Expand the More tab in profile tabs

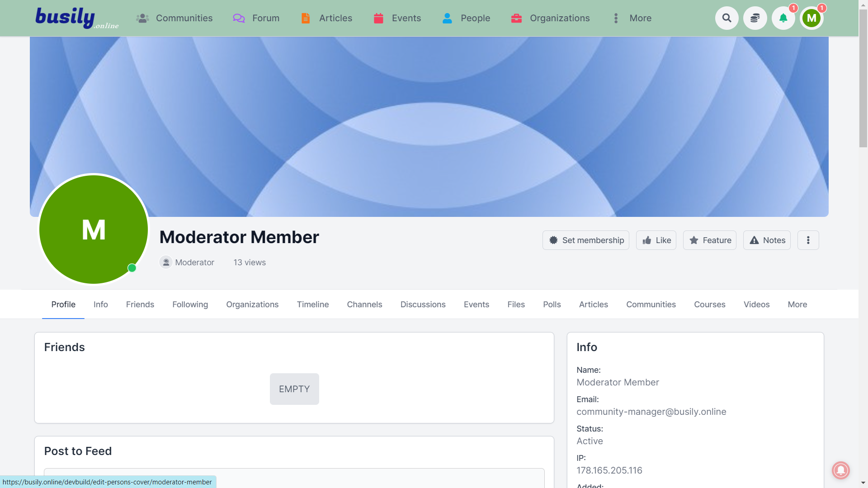797,305
